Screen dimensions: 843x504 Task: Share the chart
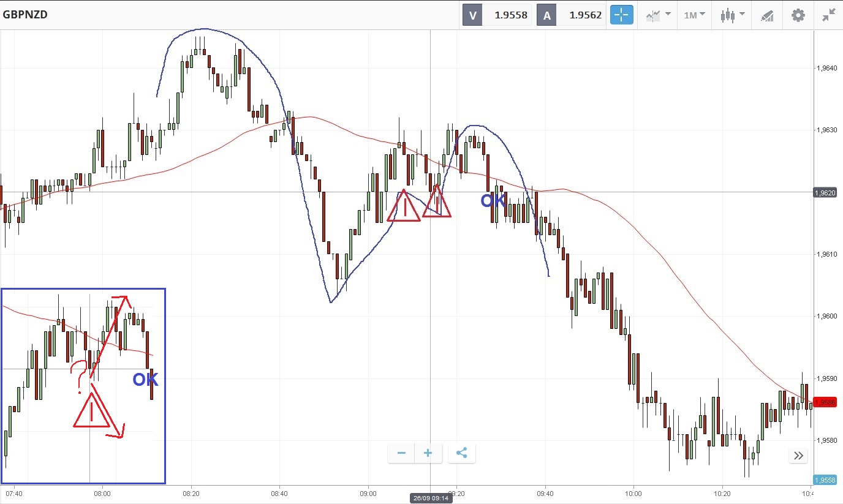click(x=462, y=453)
